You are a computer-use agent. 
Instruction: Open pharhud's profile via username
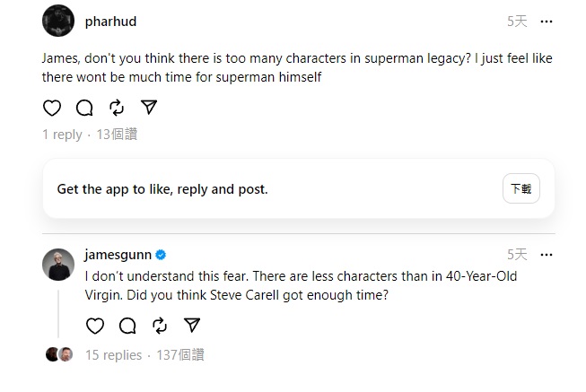(x=110, y=22)
